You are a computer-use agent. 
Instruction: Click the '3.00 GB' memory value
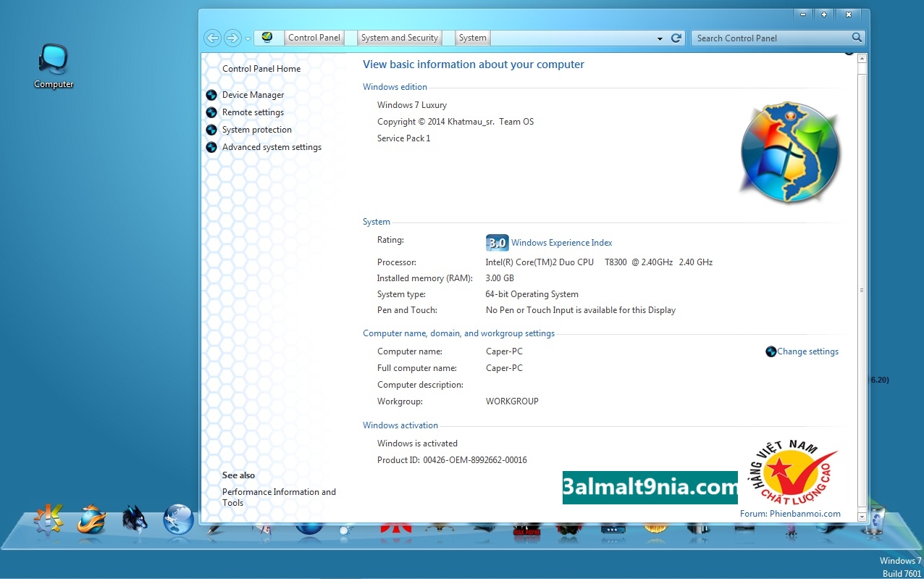500,278
